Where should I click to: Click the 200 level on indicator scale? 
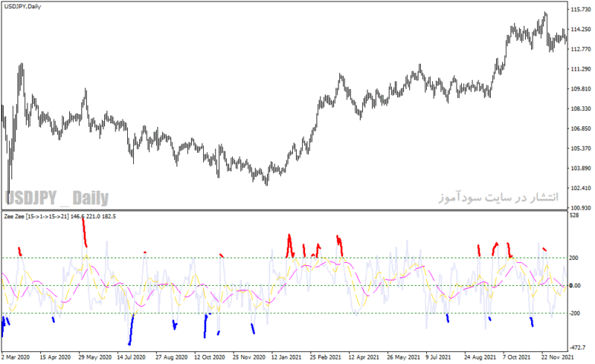click(x=573, y=258)
